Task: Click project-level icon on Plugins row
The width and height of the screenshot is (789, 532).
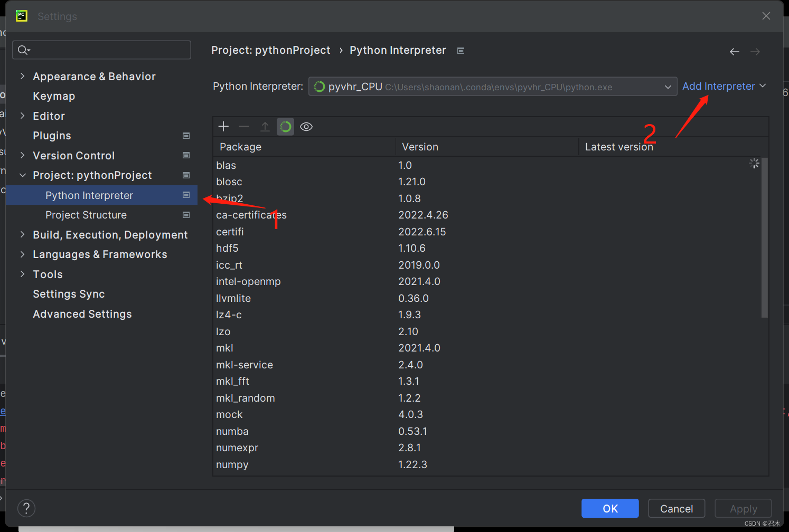Action: click(x=186, y=136)
